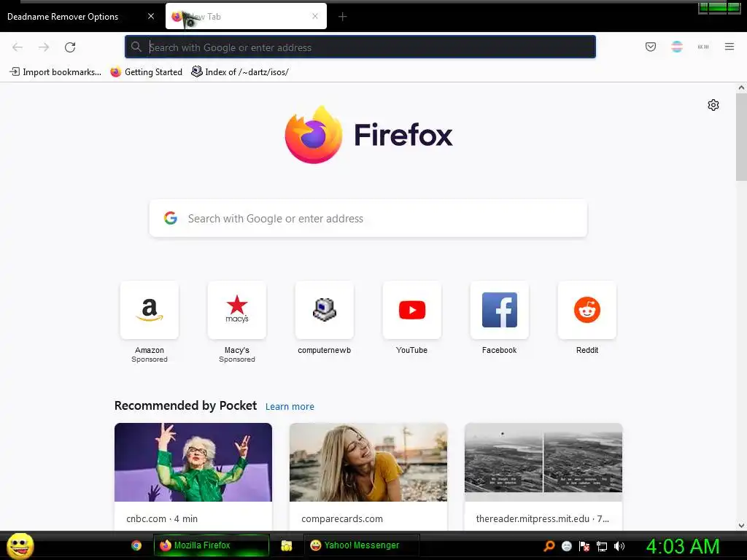The width and height of the screenshot is (747, 560).
Task: Switch to Yahoo! Messenger taskbar button
Action: coord(362,545)
